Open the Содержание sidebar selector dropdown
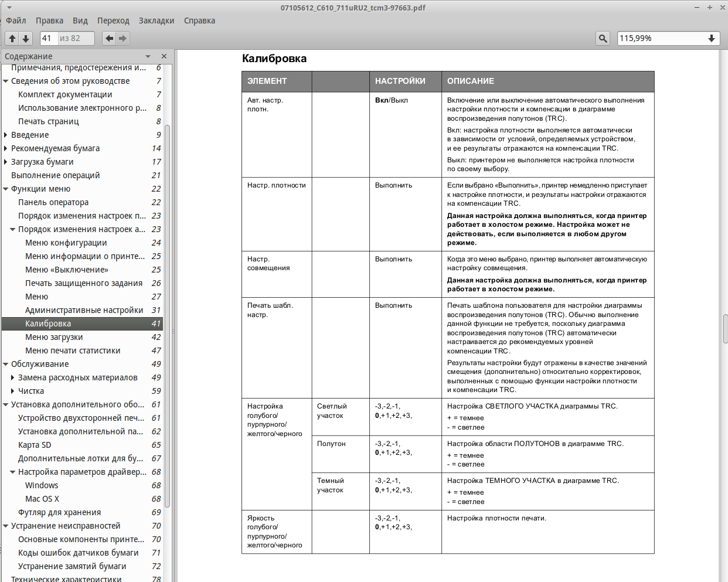 coord(148,56)
